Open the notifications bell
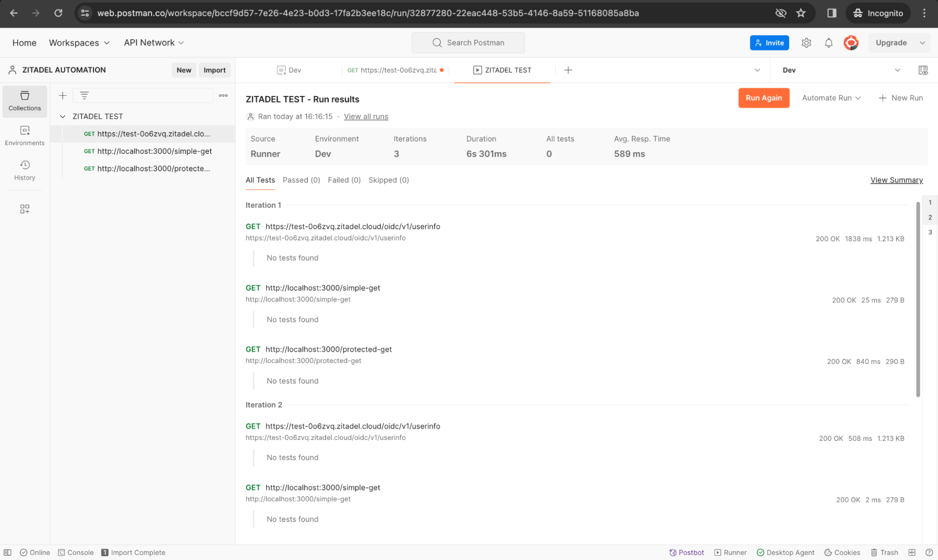 [x=829, y=43]
